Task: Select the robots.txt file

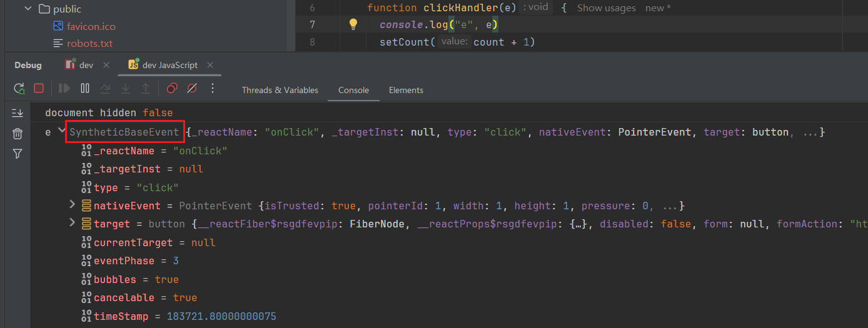Action: click(89, 43)
